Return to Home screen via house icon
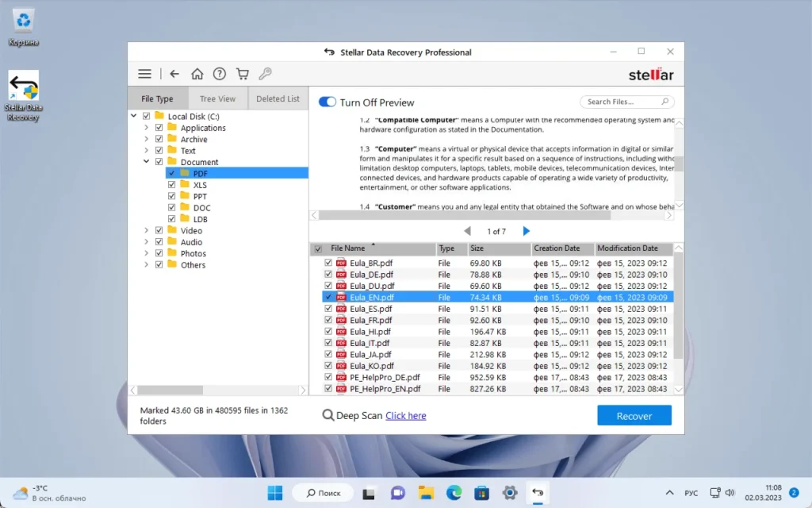812x508 pixels. tap(197, 74)
